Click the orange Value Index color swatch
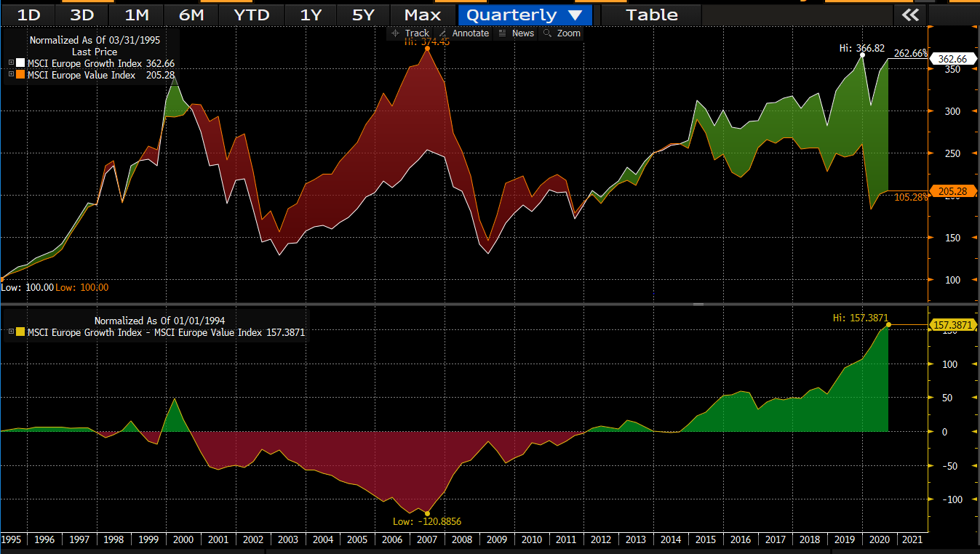 [x=20, y=75]
